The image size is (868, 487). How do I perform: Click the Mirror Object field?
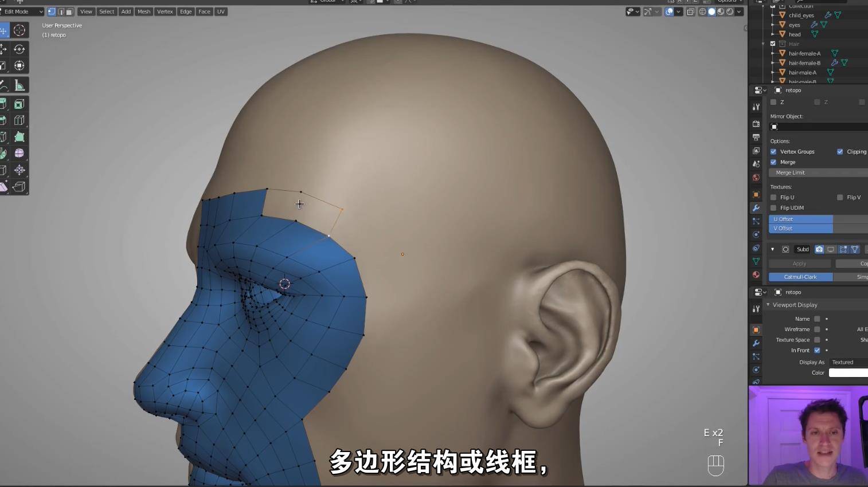818,127
